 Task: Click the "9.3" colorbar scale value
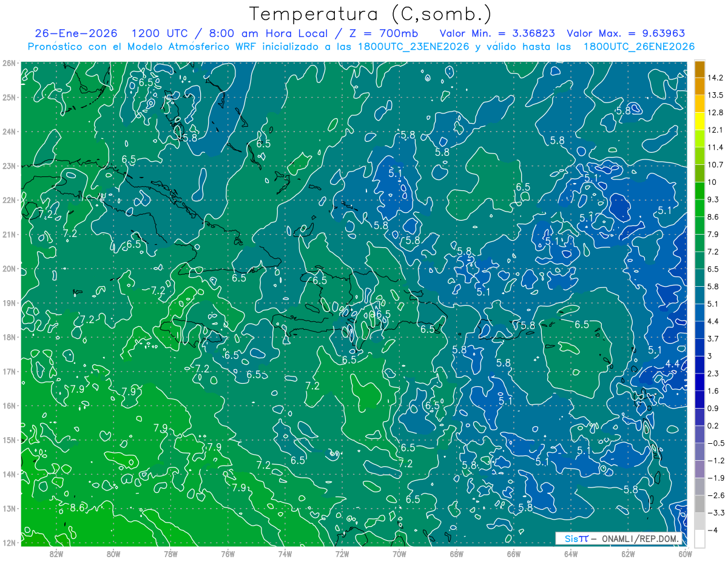pos(713,199)
